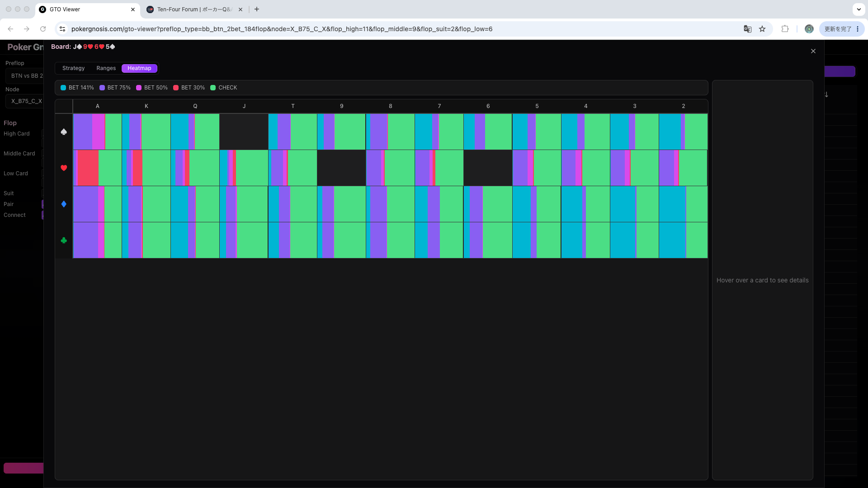
Task: Select the 7 of hearts heatmap cell
Action: click(x=439, y=168)
